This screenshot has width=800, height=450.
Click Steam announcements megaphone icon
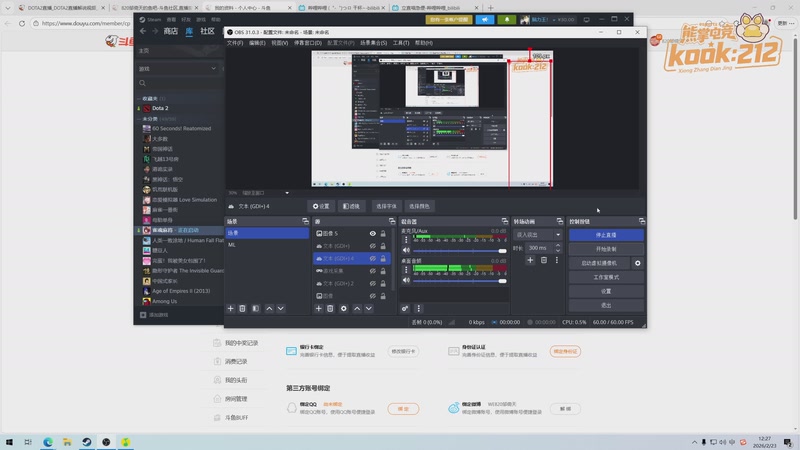click(x=485, y=19)
